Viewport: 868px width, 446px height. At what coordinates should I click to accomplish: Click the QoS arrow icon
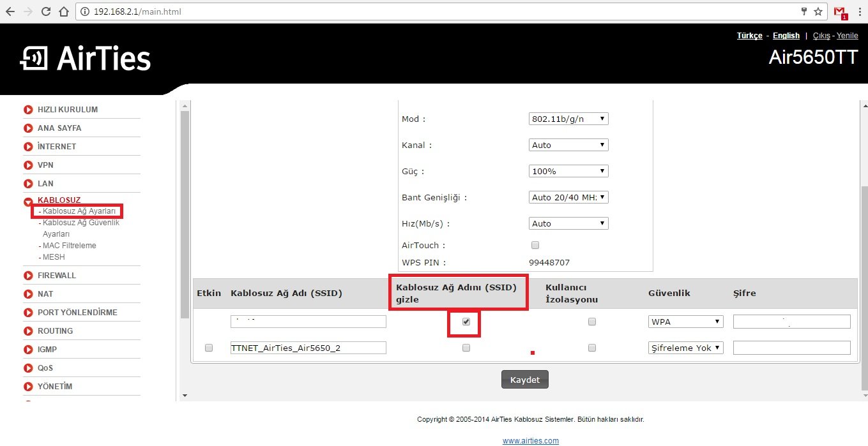tap(28, 368)
